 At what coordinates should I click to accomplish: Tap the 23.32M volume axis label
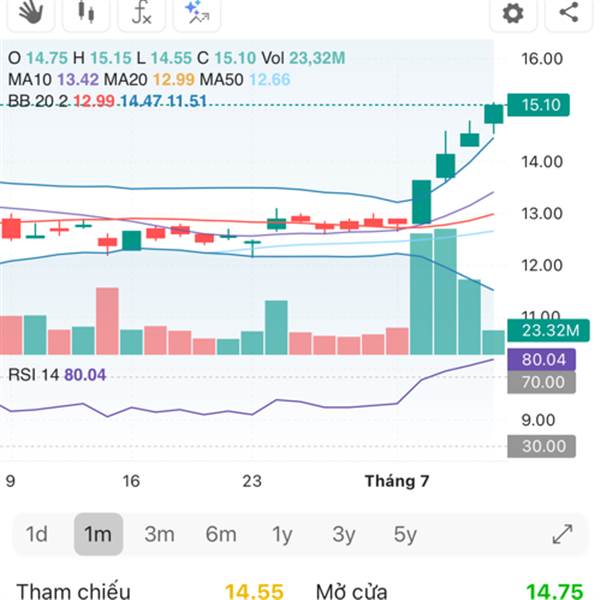point(548,330)
